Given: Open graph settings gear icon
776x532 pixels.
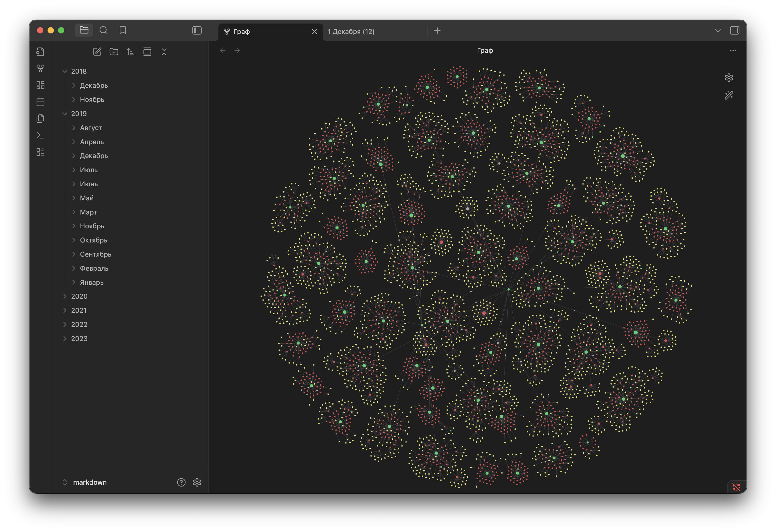Looking at the screenshot, I should coord(729,78).
